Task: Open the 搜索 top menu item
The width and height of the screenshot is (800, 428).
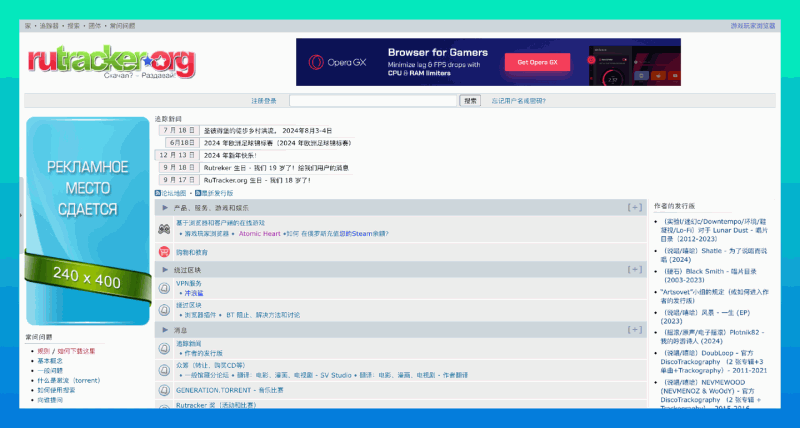Action: [73, 26]
